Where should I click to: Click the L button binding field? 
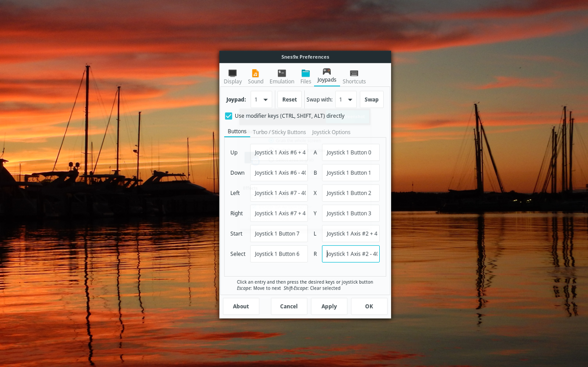click(x=351, y=234)
